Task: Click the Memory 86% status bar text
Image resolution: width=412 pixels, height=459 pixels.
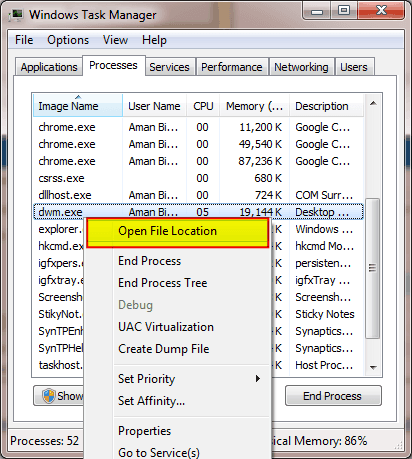Action: point(319,441)
